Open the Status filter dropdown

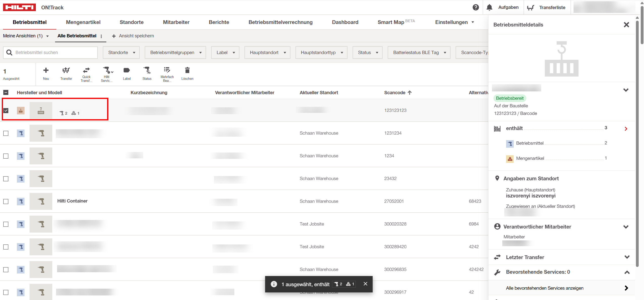368,53
